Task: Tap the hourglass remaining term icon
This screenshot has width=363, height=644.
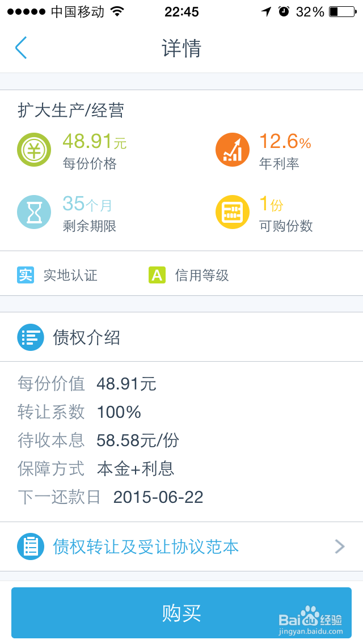Action: coord(34,212)
